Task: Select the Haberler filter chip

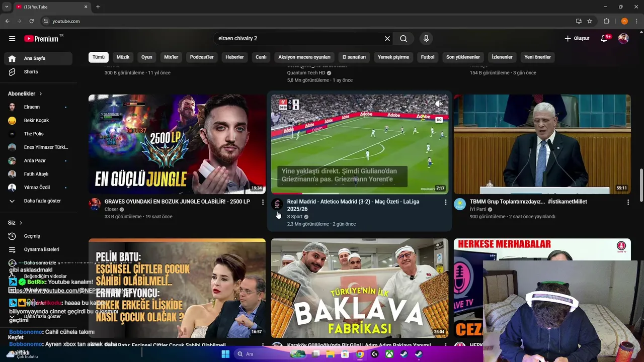Action: (x=234, y=57)
